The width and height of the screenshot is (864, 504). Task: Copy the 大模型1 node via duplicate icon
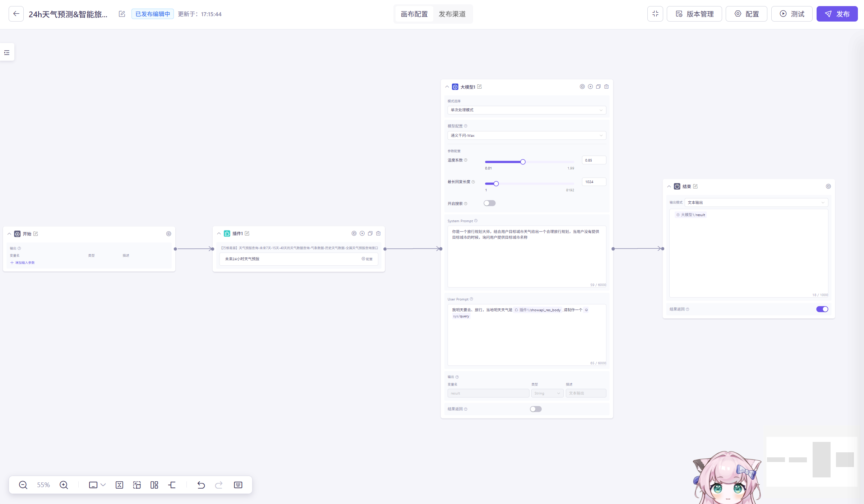598,87
